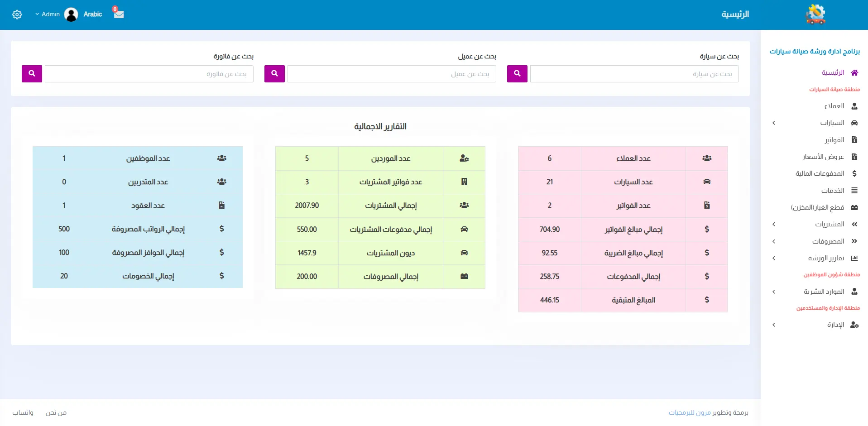Expand the المشتريات sidebar submenu chevron
Screen dimensions: 868x426
click(x=774, y=224)
